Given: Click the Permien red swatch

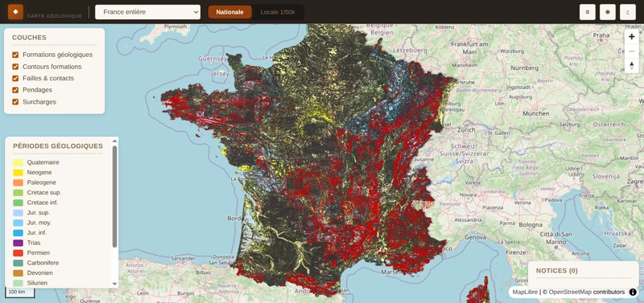Looking at the screenshot, I should pyautogui.click(x=18, y=253).
